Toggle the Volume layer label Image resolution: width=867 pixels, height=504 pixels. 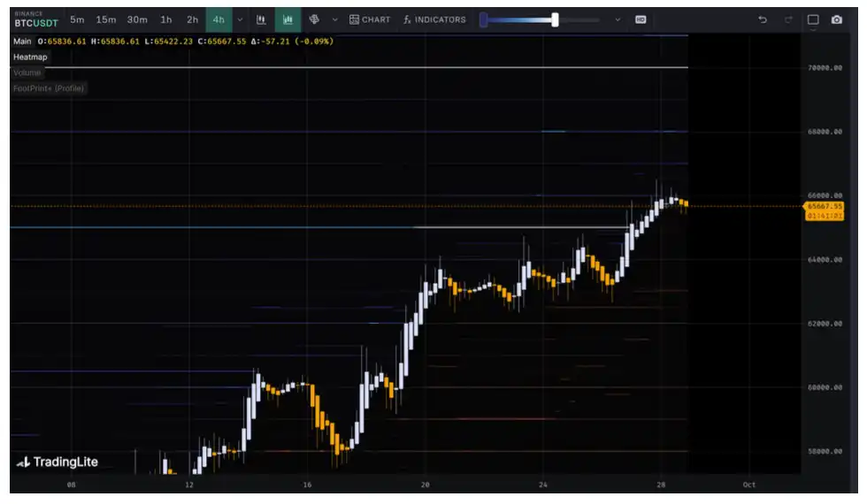(x=27, y=73)
